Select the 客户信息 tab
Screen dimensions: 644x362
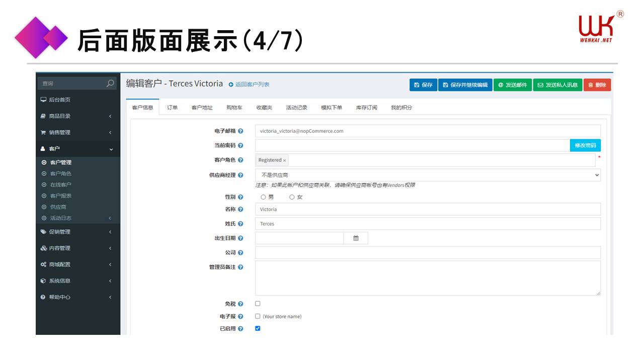[142, 108]
